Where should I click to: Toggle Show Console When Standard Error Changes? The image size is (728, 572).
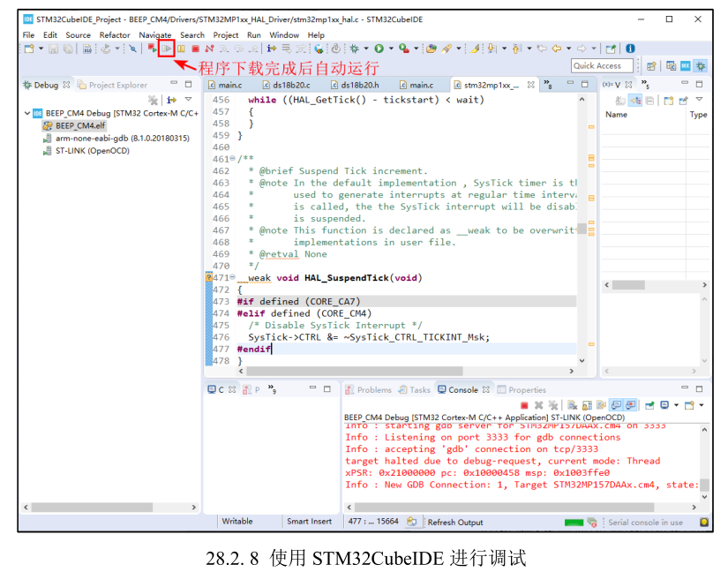pos(631,405)
